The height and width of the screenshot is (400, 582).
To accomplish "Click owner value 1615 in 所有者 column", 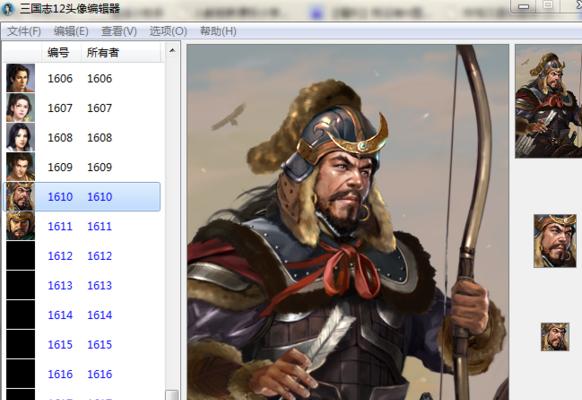I will 99,345.
